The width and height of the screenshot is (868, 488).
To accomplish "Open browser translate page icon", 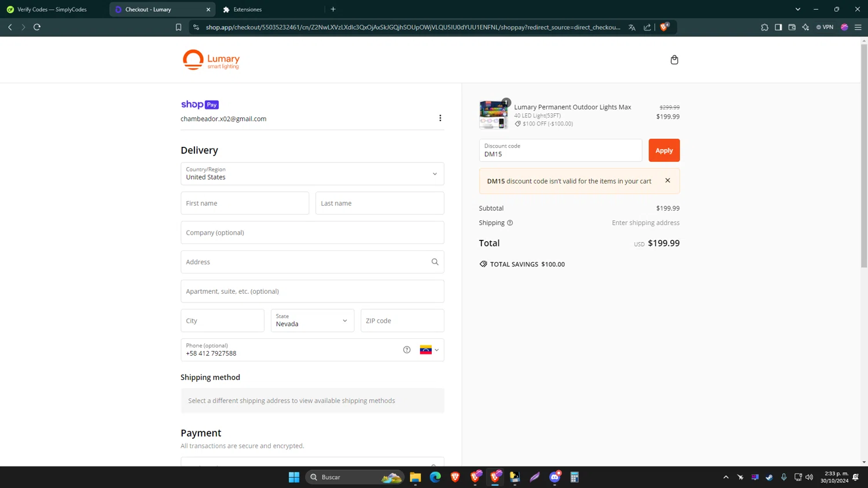I will click(632, 27).
